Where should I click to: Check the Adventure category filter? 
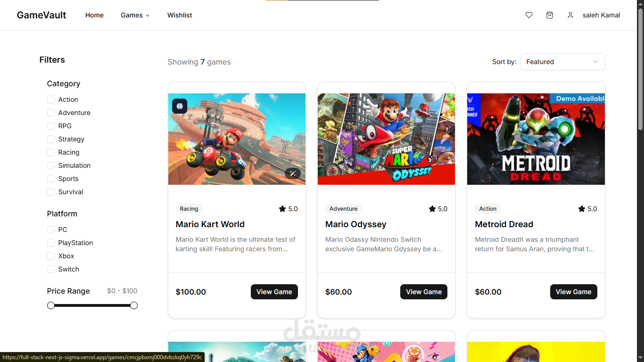pyautogui.click(x=51, y=113)
